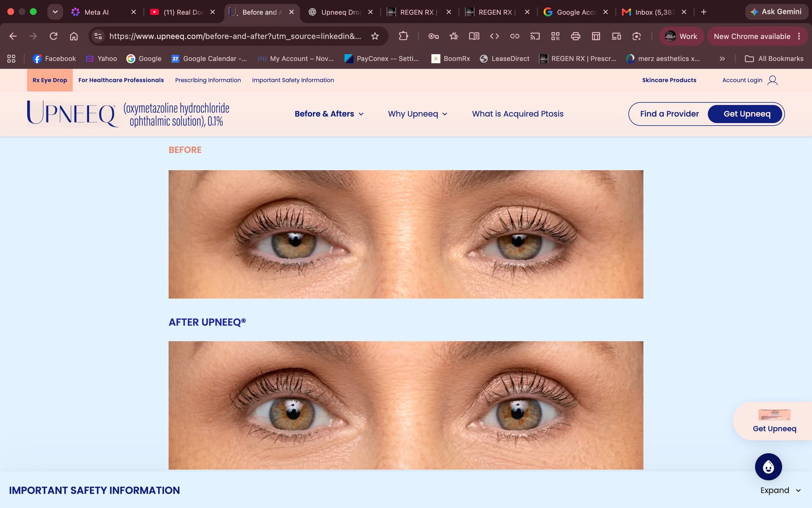Image resolution: width=812 pixels, height=508 pixels.
Task: Open the tab search dropdown arrow
Action: pos(55,12)
